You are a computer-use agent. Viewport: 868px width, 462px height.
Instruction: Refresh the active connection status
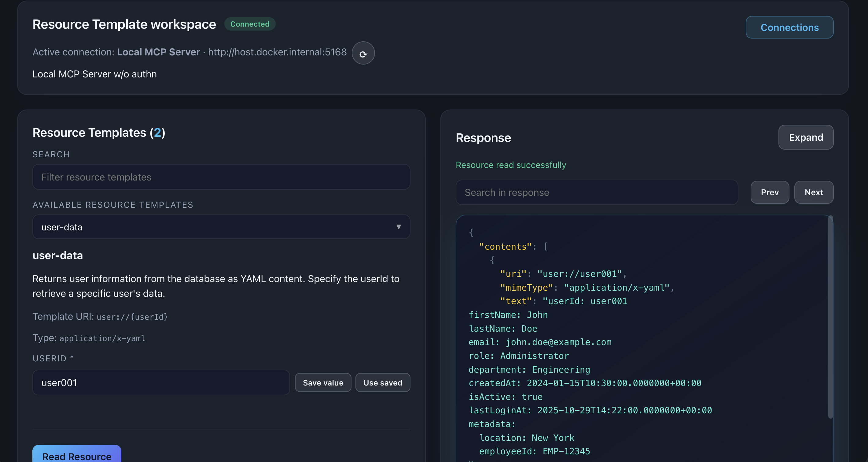[x=363, y=53]
